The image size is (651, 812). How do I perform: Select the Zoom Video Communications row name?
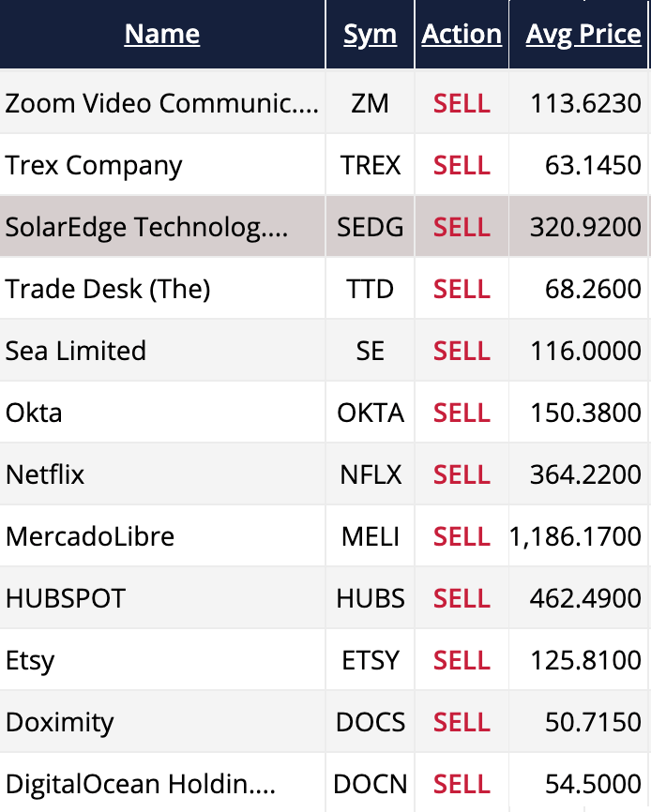coord(161,103)
